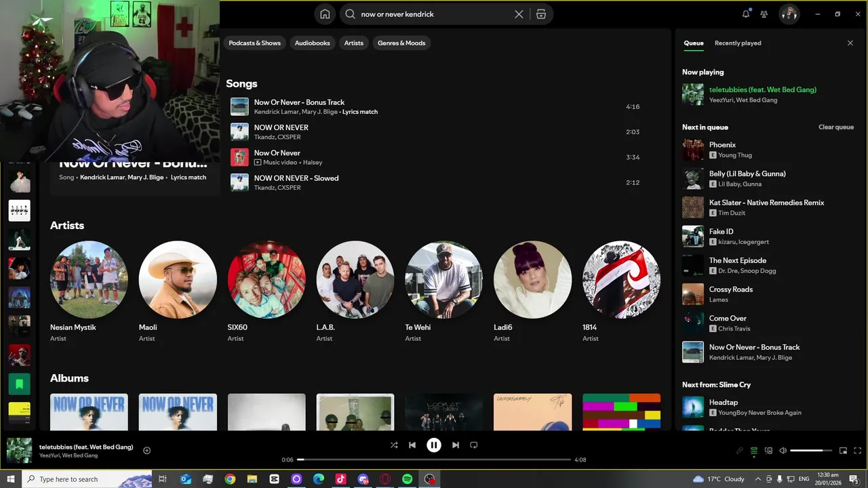This screenshot has height=488, width=868.
Task: Filter results by Artists chip
Action: [353, 43]
